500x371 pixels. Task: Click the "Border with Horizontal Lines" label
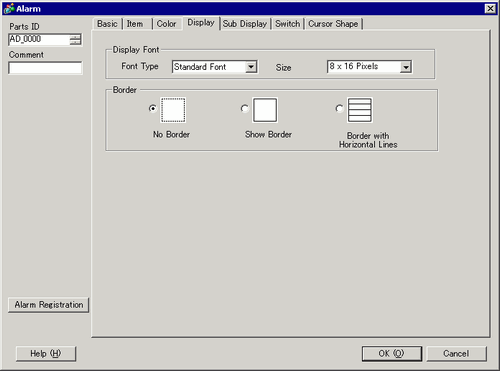368,140
